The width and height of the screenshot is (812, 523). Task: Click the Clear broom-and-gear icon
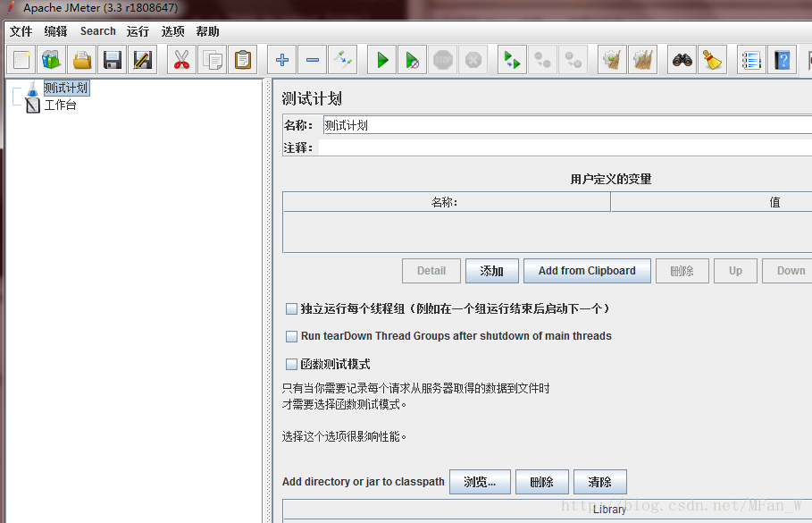(612, 60)
